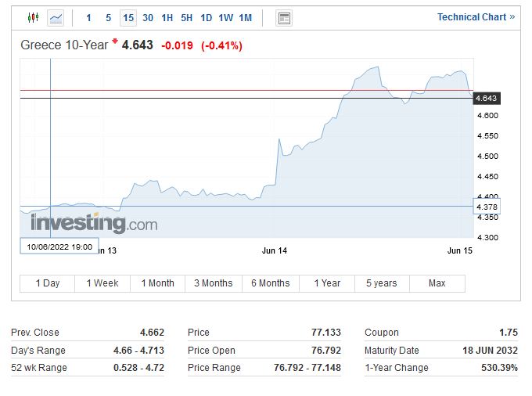Screen dimensions: 532x396
Task: Select the 3 Months range button
Action: [x=214, y=283]
